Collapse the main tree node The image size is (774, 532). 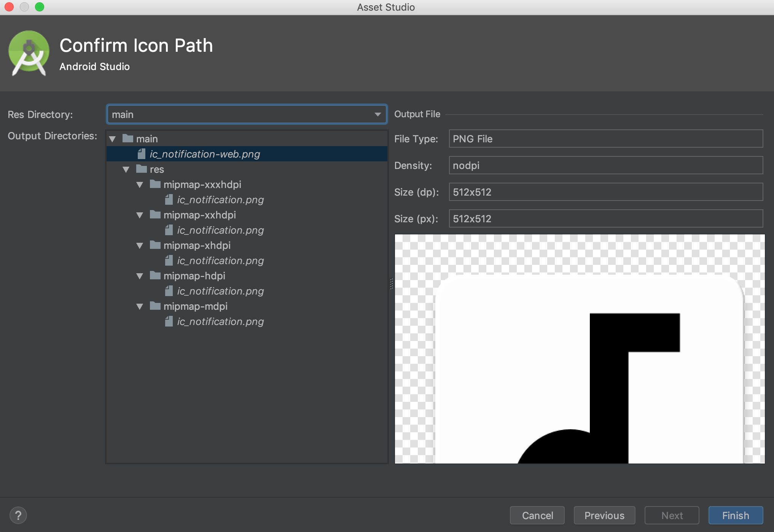(x=112, y=139)
